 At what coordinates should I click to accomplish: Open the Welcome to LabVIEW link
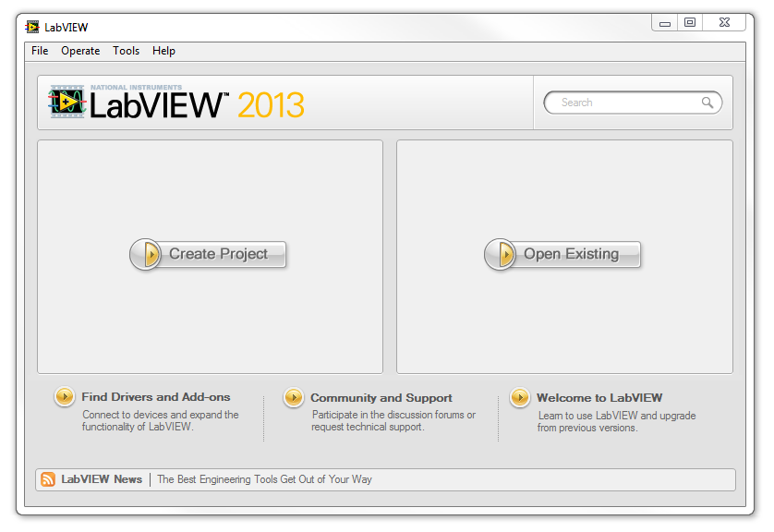599,398
